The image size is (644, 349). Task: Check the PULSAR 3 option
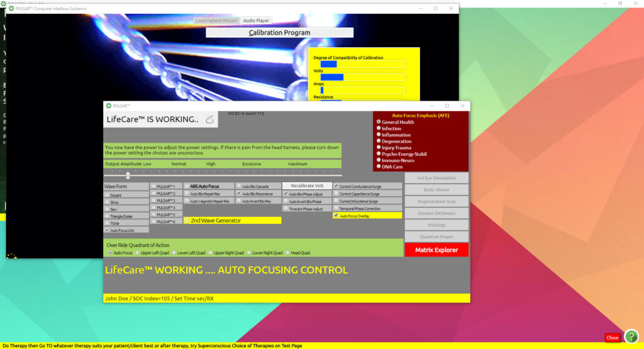point(153,201)
